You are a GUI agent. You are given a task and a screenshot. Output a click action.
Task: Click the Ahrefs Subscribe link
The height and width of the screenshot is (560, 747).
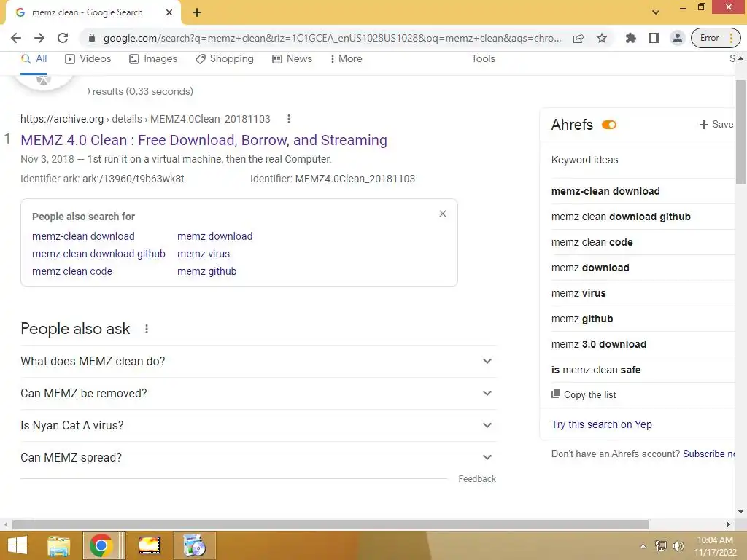[709, 454]
